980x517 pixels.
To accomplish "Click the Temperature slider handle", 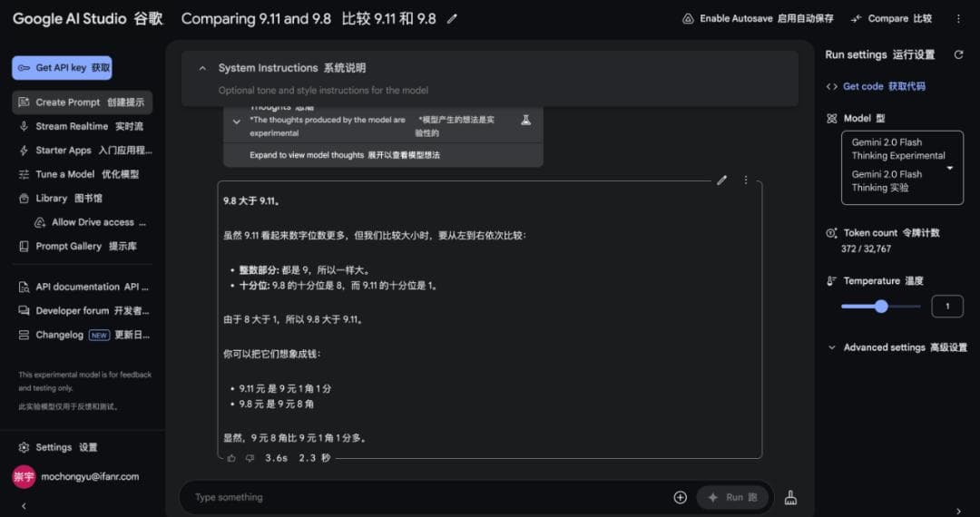I will [x=880, y=307].
